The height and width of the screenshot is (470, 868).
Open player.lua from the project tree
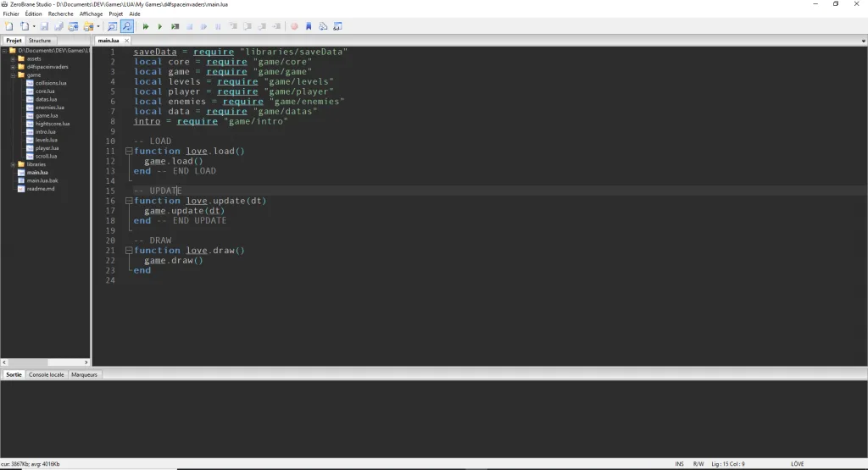[47, 148]
